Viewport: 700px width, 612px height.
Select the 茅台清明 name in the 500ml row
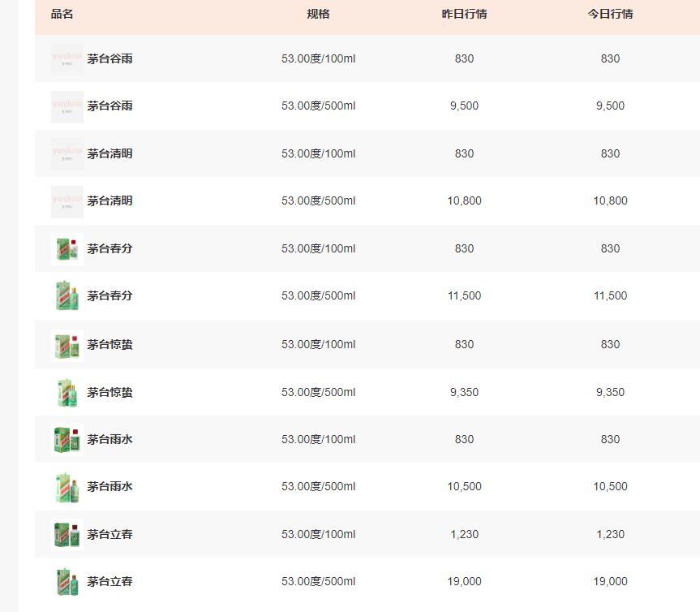point(110,201)
